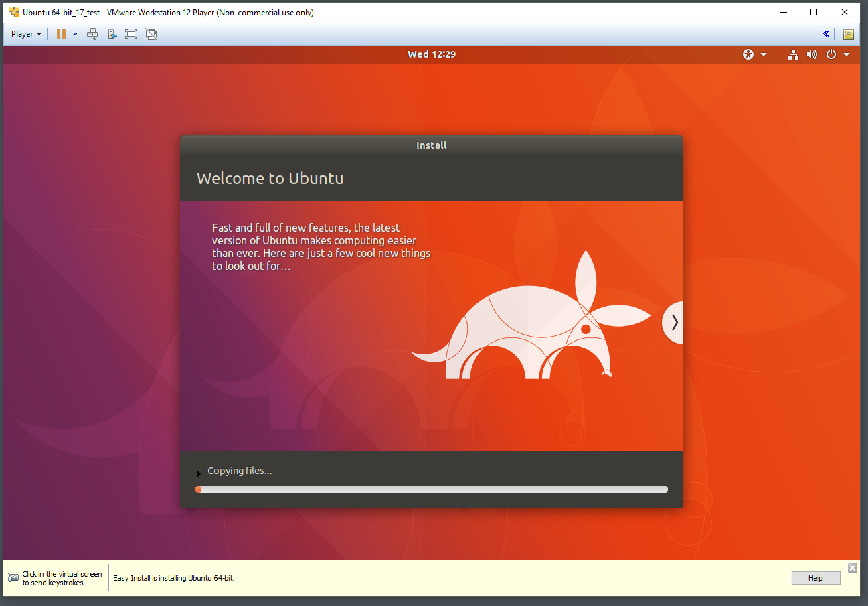The image size is (868, 606).
Task: Expand the power options arrow beside Pause
Action: 75,34
